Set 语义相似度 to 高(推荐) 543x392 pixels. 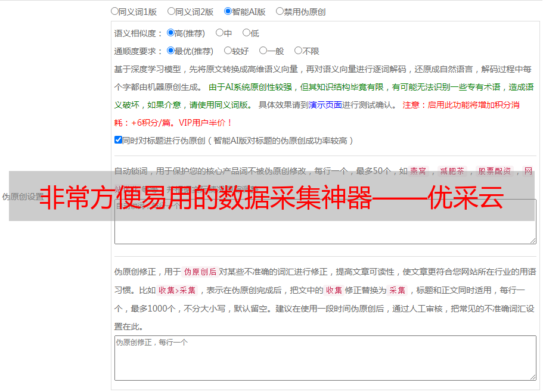170,33
